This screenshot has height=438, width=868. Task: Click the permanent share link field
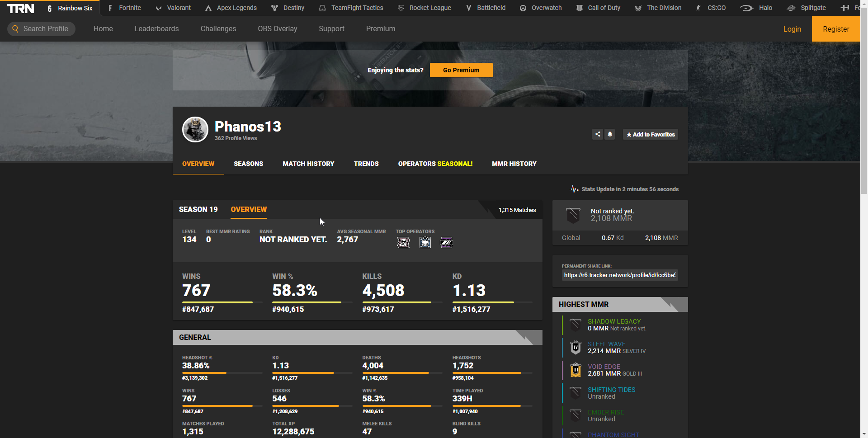pyautogui.click(x=620, y=275)
